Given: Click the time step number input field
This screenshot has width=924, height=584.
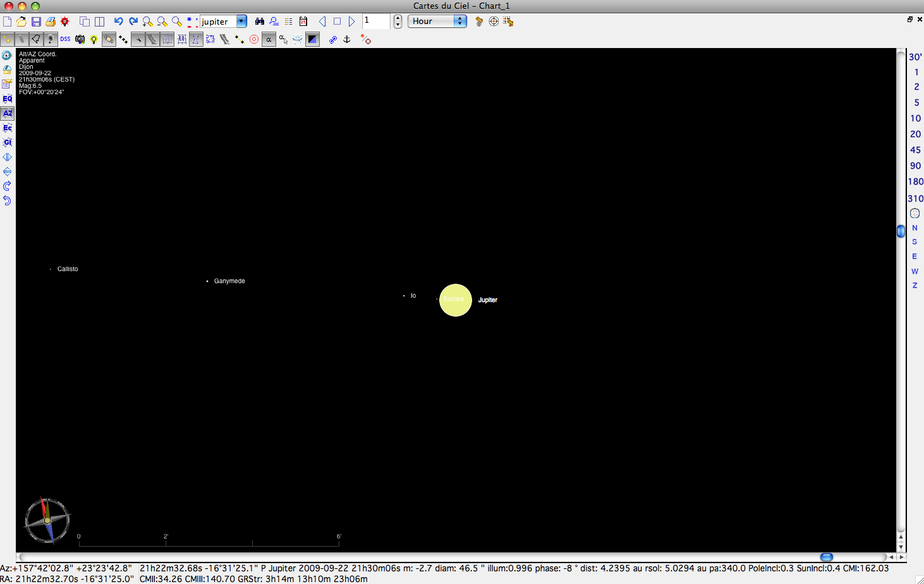Looking at the screenshot, I should [375, 21].
